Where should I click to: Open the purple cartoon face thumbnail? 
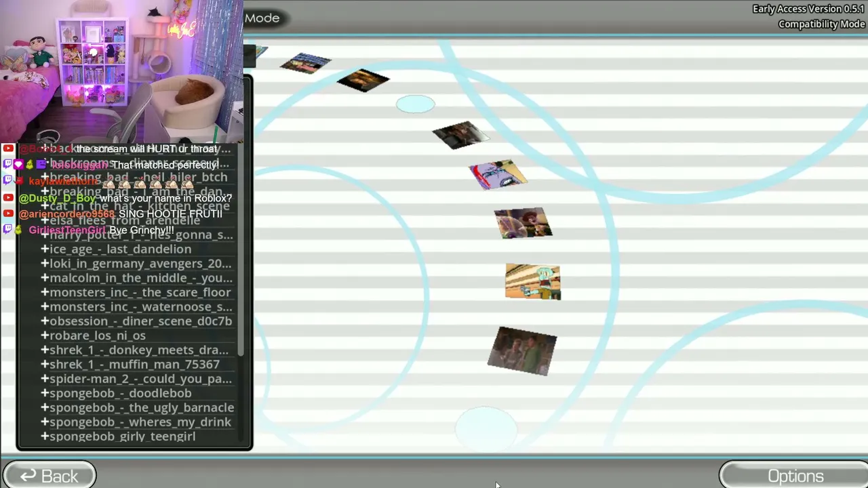point(498,175)
